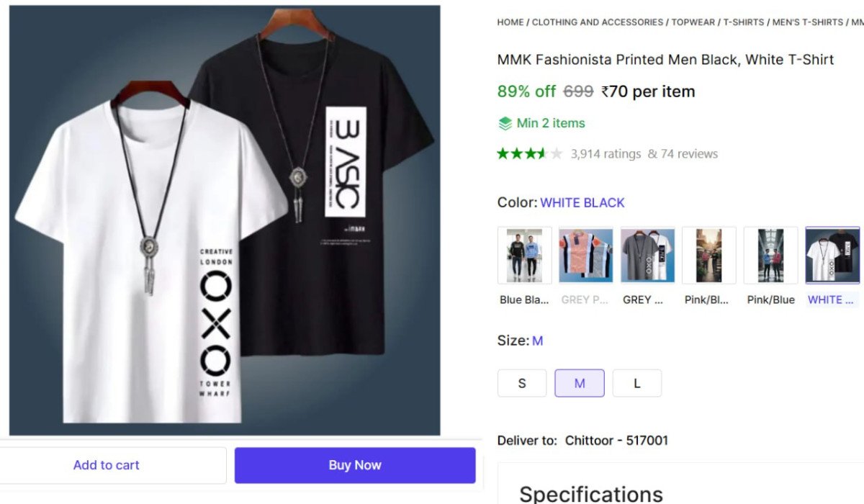Click the star rating icons

click(x=529, y=153)
